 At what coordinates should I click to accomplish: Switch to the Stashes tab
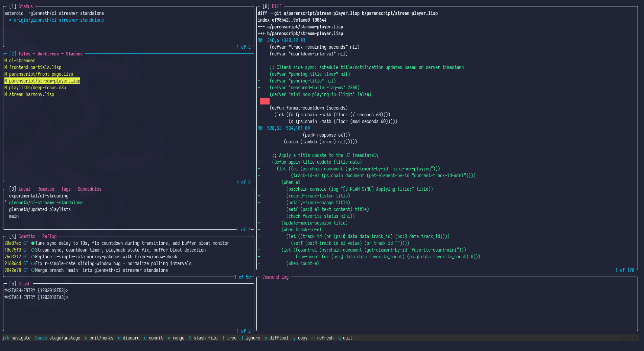[74, 54]
